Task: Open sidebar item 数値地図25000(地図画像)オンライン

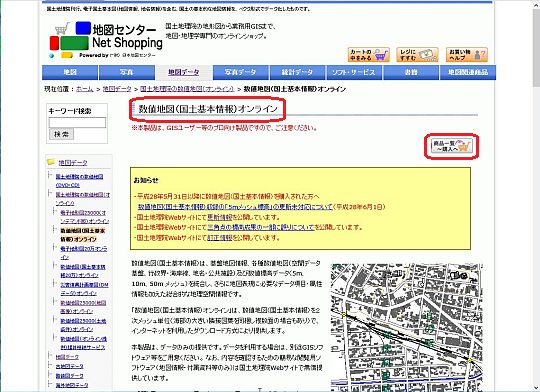Action: click(83, 307)
